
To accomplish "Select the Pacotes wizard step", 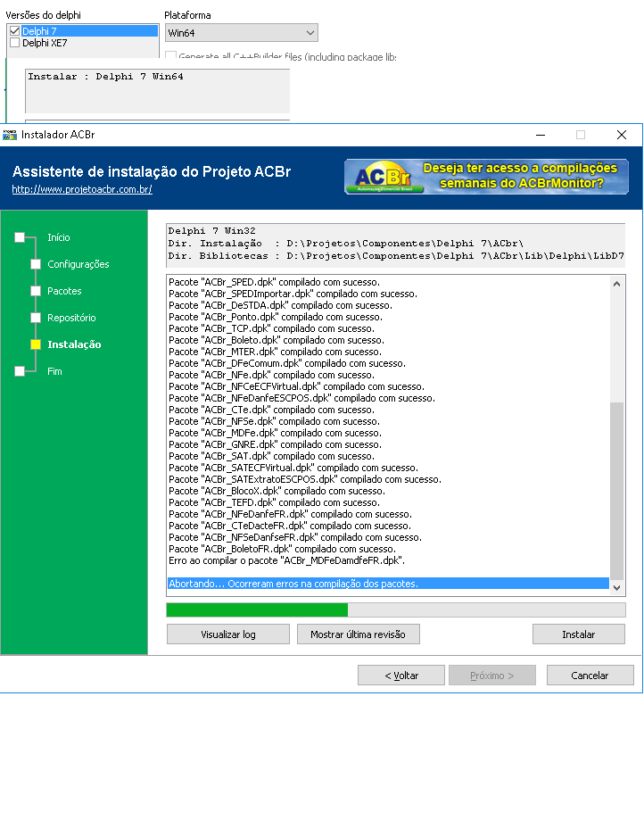I will [64, 291].
